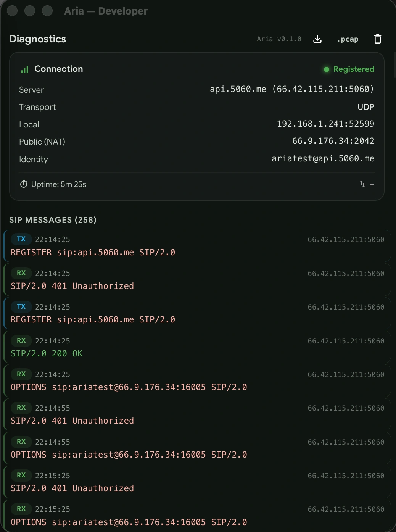Image resolution: width=396 pixels, height=532 pixels.
Task: Expand the first REGISTER message details
Action: [153, 246]
